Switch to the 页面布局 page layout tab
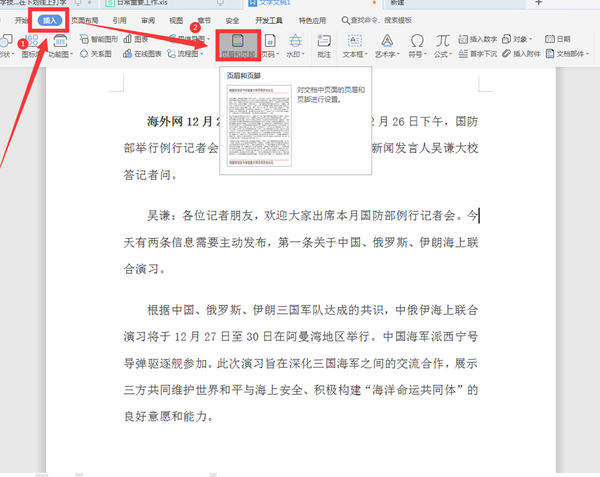600x477 pixels. [x=85, y=19]
